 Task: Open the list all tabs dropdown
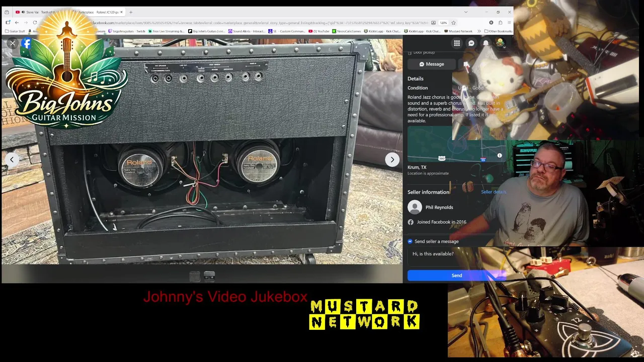[x=466, y=12]
